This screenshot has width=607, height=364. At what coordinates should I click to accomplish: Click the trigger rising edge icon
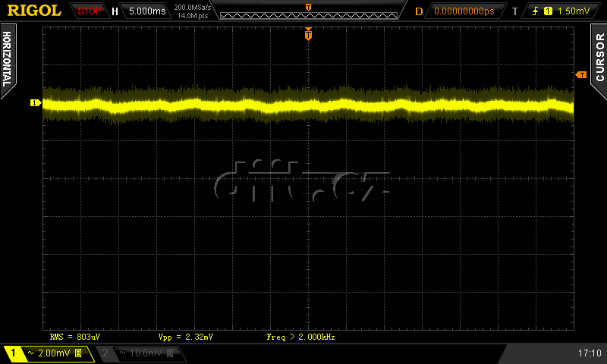click(x=536, y=11)
